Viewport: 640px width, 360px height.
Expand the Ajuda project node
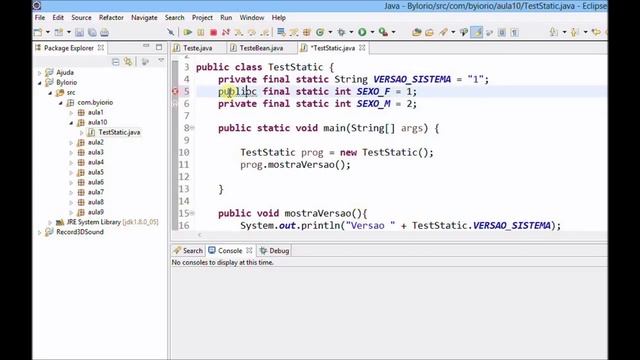click(x=40, y=73)
